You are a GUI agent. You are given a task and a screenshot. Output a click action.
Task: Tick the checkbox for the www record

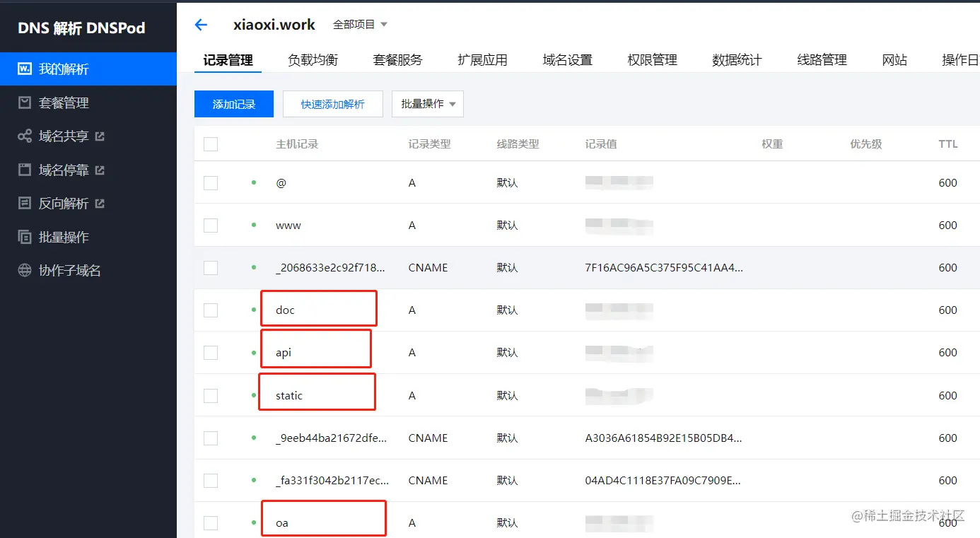tap(211, 225)
